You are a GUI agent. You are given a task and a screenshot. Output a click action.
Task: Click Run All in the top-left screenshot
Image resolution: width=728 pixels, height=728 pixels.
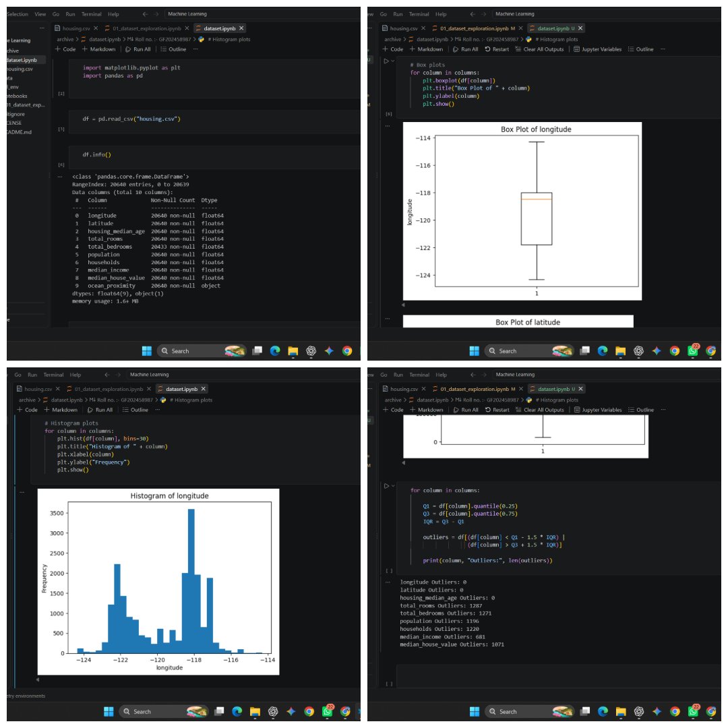tap(138, 49)
